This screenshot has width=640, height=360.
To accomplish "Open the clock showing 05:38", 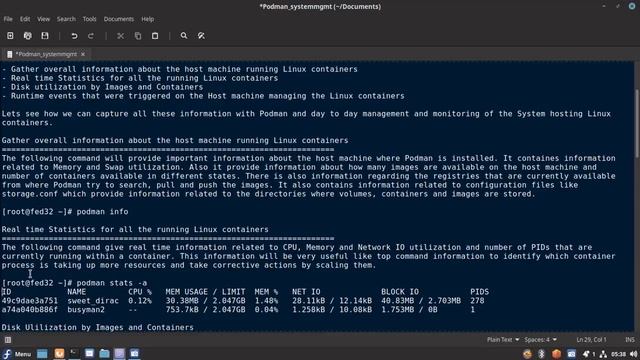I will pyautogui.click(x=618, y=354).
